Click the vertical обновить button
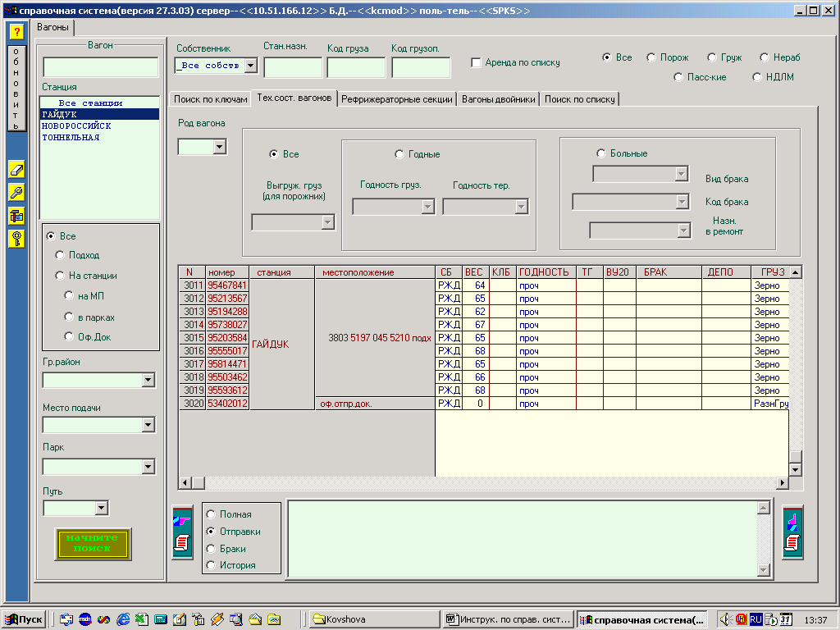Screen dimensions: 840x630 16,89
